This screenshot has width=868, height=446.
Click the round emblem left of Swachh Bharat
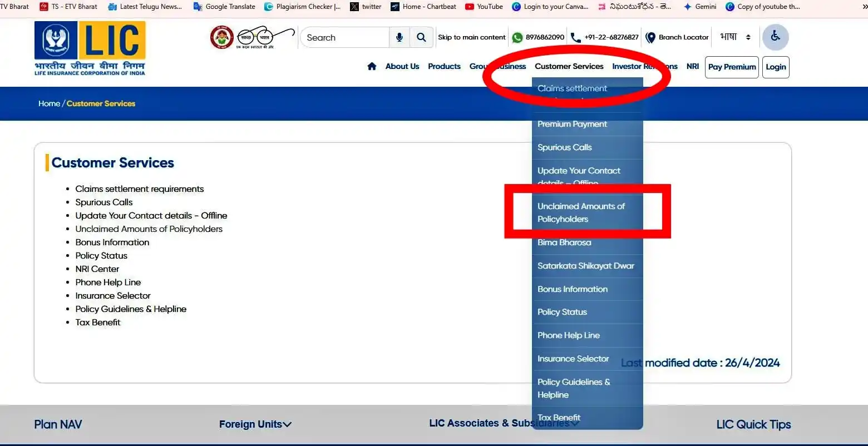point(221,37)
